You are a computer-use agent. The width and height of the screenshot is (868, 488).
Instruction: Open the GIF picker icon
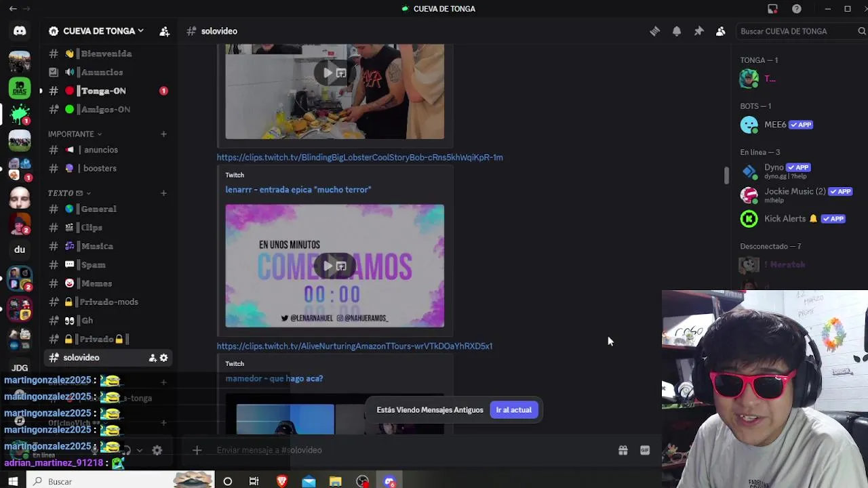click(x=645, y=450)
